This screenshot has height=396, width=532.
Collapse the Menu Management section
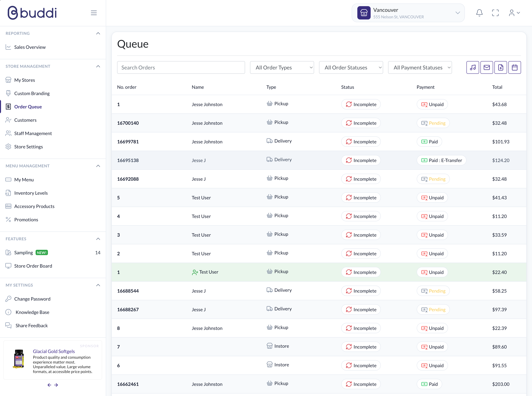(98, 166)
